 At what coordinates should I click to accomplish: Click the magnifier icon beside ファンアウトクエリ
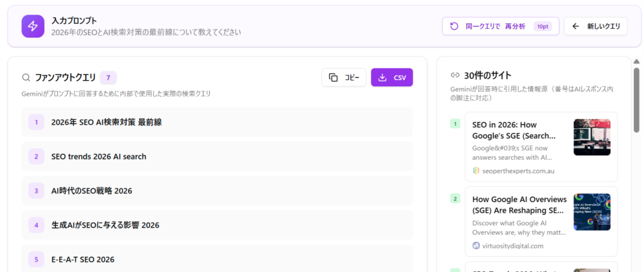pos(26,77)
